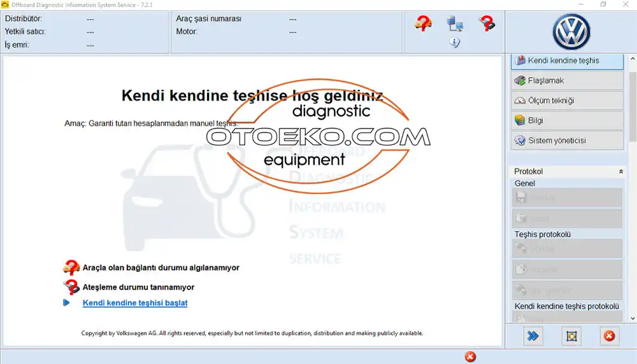Viewport: 637px width, 364px height.
Task: Select the Bilgi mode button
Action: (x=567, y=120)
